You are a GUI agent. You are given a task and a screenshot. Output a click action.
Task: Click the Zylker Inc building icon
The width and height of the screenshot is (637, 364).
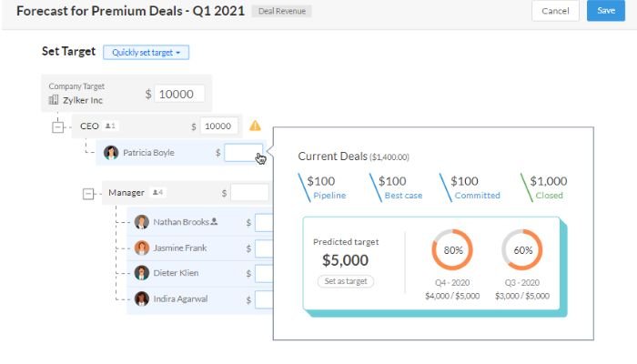(x=54, y=100)
